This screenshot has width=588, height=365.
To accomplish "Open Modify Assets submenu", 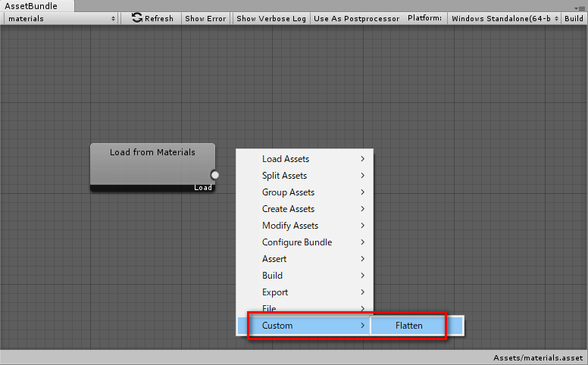I will click(x=305, y=226).
